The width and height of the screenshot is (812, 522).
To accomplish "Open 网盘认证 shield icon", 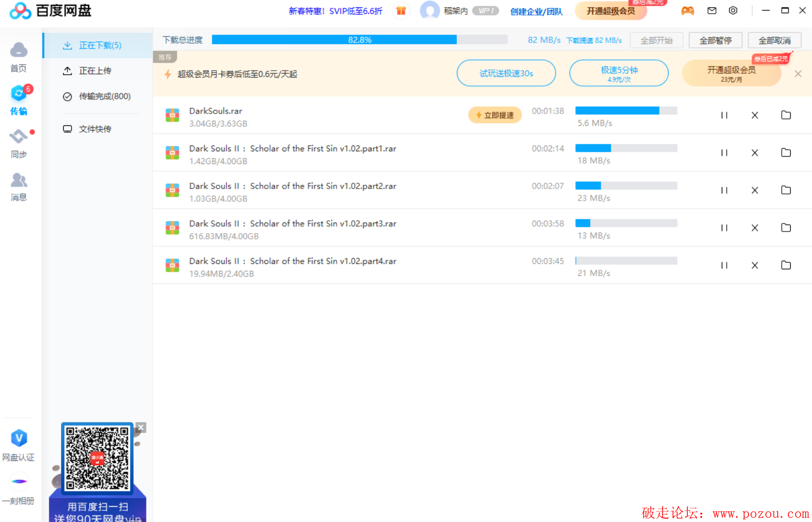I will pyautogui.click(x=19, y=438).
